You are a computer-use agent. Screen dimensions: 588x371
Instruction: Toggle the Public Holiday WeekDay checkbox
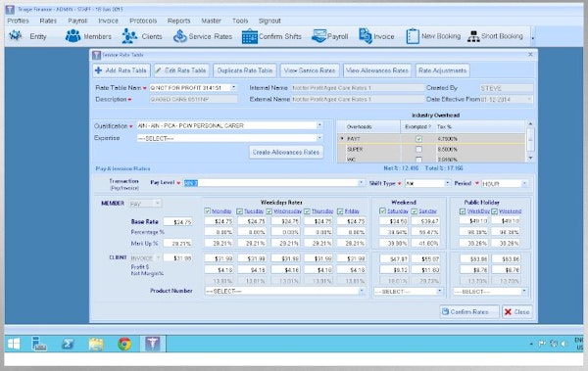coord(463,211)
